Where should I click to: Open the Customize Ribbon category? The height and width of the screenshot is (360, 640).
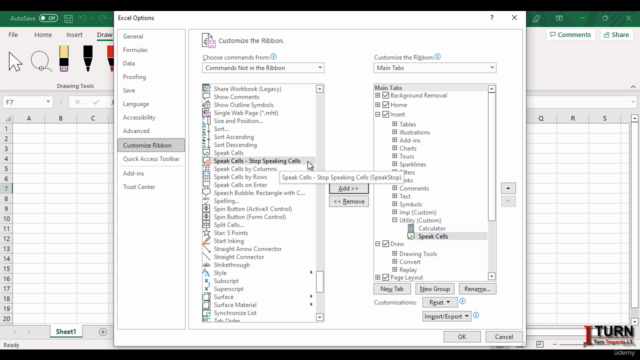(151, 145)
